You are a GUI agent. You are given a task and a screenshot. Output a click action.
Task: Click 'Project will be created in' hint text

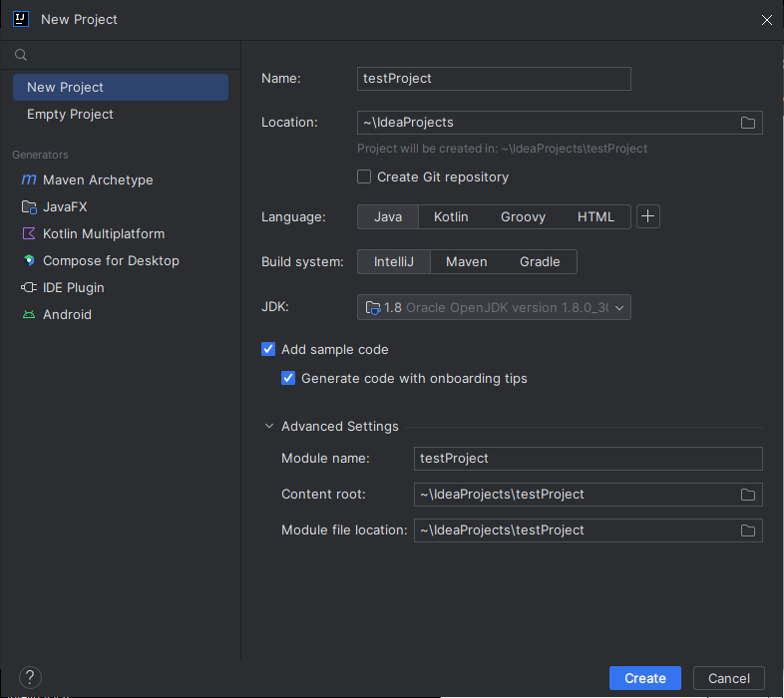click(x=502, y=149)
